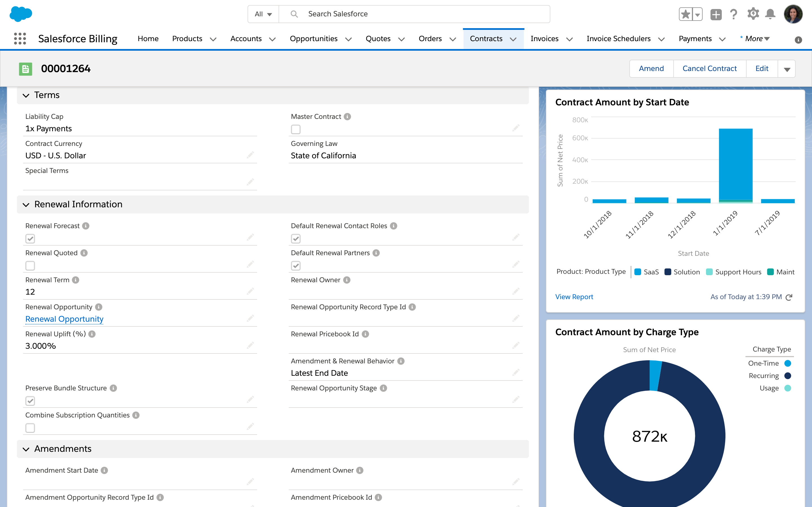Click the Renewal Uplift info icon
The width and height of the screenshot is (812, 507).
click(x=92, y=334)
